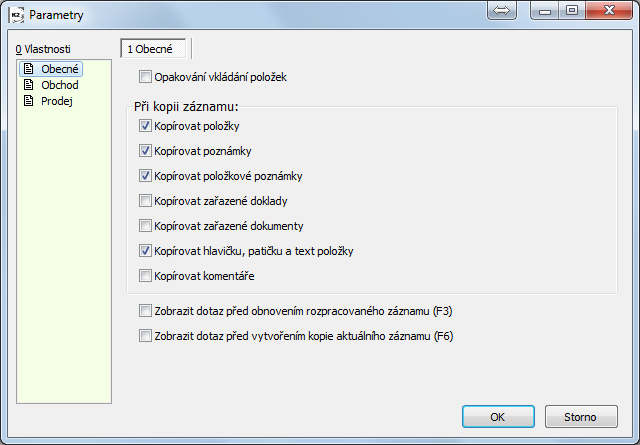Viewport: 640px width, 445px height.
Task: Click the document icon beside Obecné
Action: [x=29, y=69]
